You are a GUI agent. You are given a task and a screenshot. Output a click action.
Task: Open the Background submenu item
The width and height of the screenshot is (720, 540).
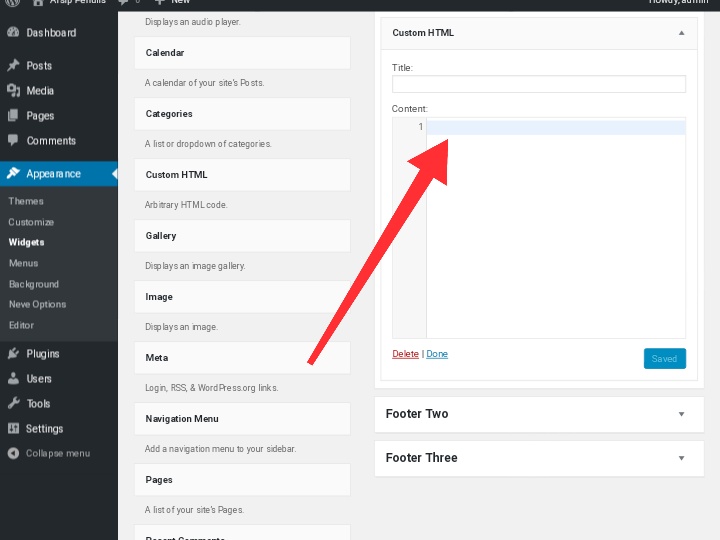[x=34, y=284]
